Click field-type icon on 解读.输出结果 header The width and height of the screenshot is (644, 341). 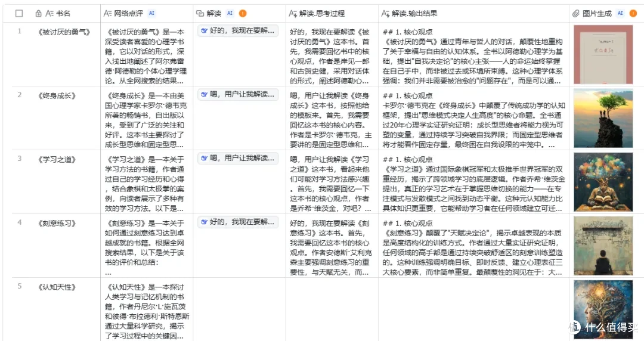point(385,14)
